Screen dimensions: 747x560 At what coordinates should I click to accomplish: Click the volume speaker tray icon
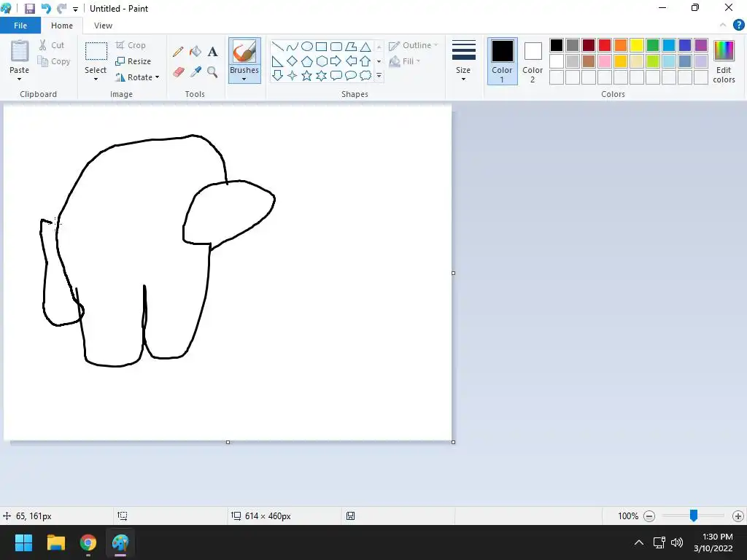676,542
